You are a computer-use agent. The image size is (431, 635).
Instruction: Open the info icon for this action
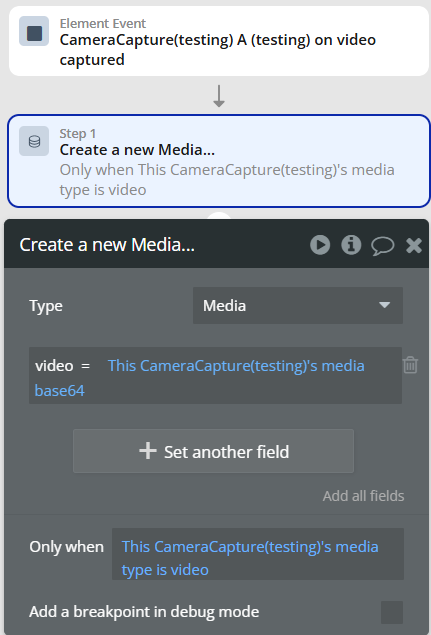pyautogui.click(x=351, y=245)
